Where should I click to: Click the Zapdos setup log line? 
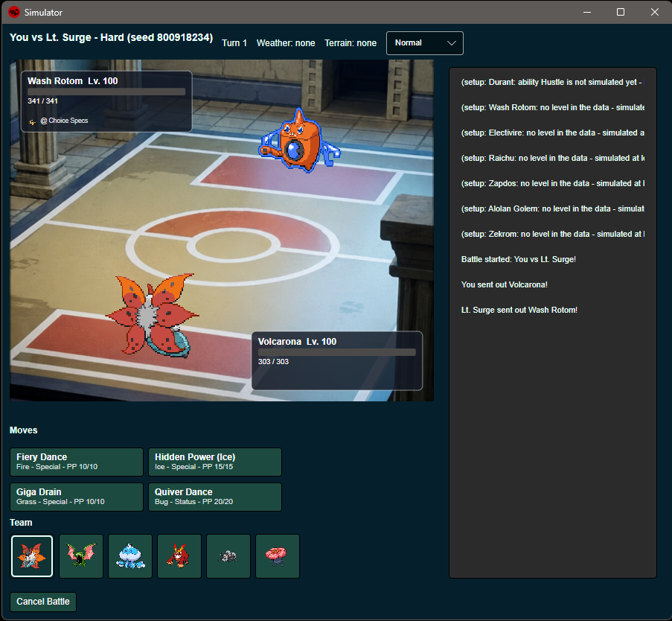point(553,183)
